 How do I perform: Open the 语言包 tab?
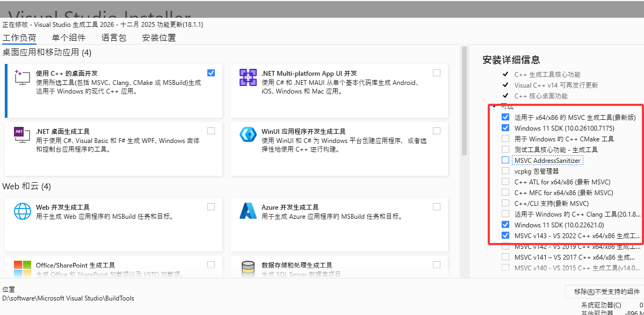pos(114,38)
